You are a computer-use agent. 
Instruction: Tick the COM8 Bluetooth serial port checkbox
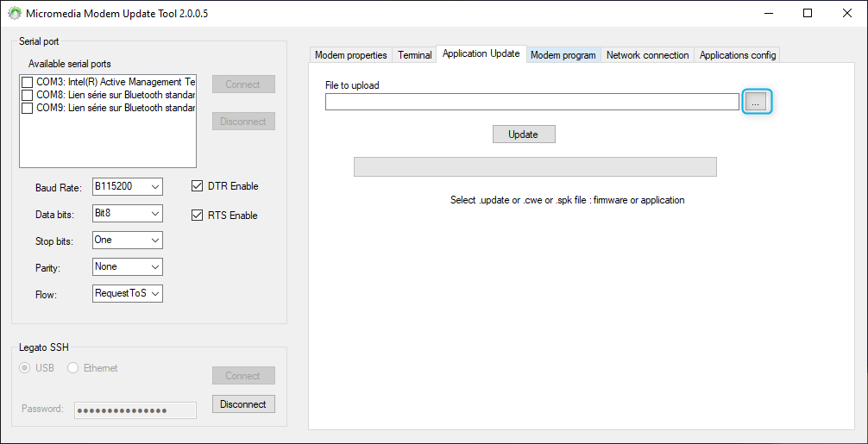coord(28,95)
